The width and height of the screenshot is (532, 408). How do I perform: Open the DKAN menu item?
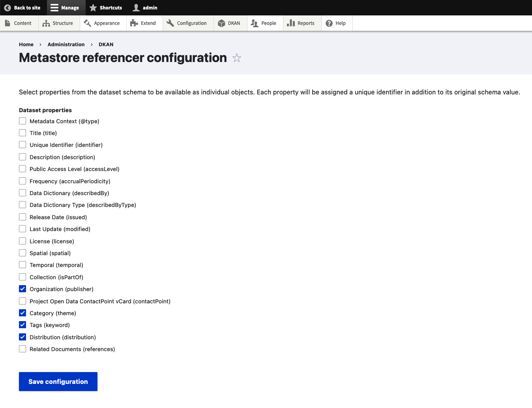coord(230,23)
